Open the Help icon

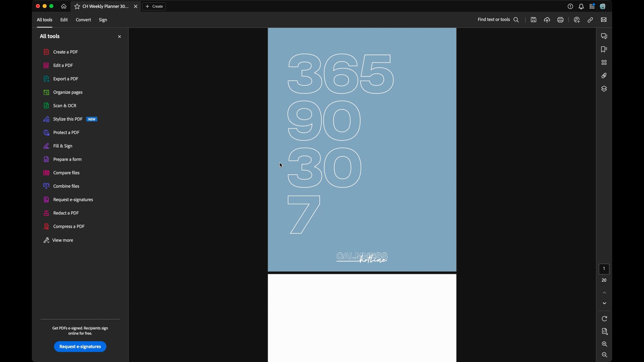pyautogui.click(x=570, y=6)
